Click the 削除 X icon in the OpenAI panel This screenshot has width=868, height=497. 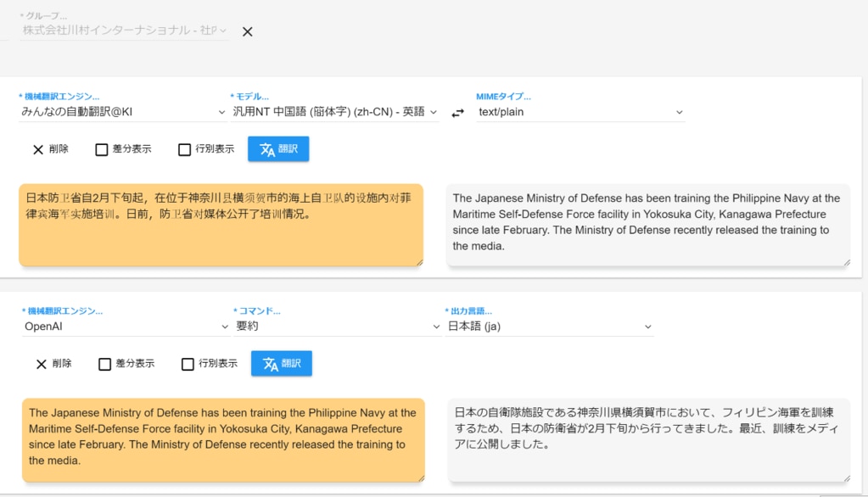[42, 364]
